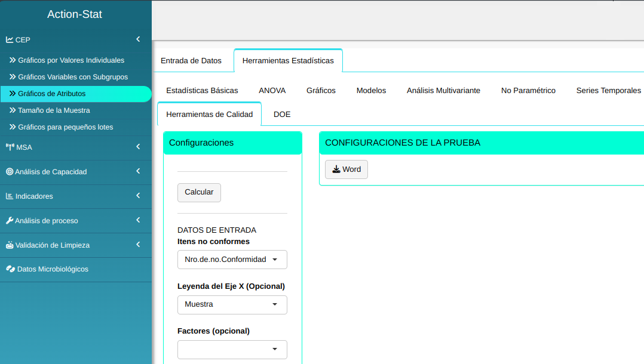Open the Leyenda del Eje X dropdown
This screenshot has width=644, height=364.
pyautogui.click(x=232, y=304)
